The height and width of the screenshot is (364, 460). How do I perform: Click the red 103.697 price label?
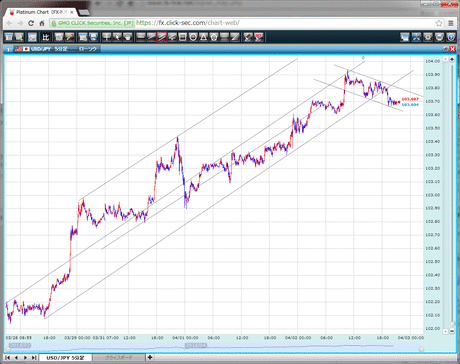point(410,99)
